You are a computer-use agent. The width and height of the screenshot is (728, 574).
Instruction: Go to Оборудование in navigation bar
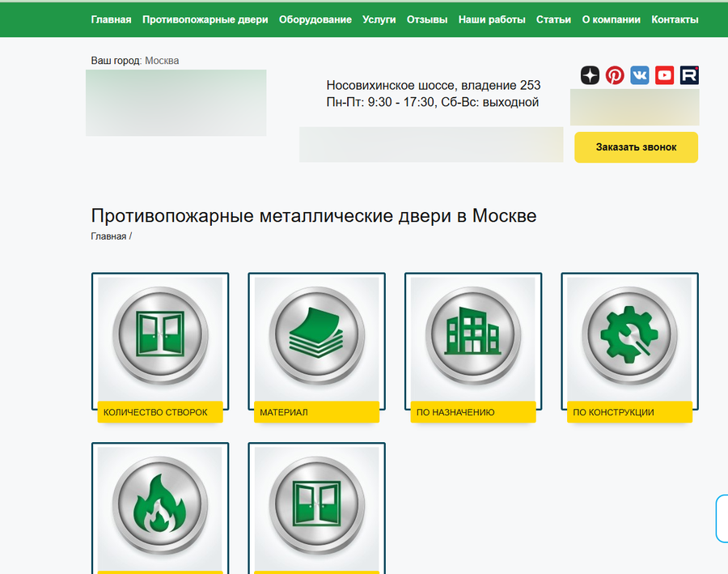coord(315,19)
